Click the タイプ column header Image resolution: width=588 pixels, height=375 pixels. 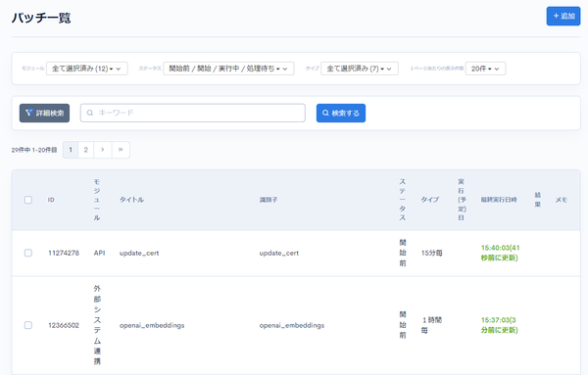[430, 200]
